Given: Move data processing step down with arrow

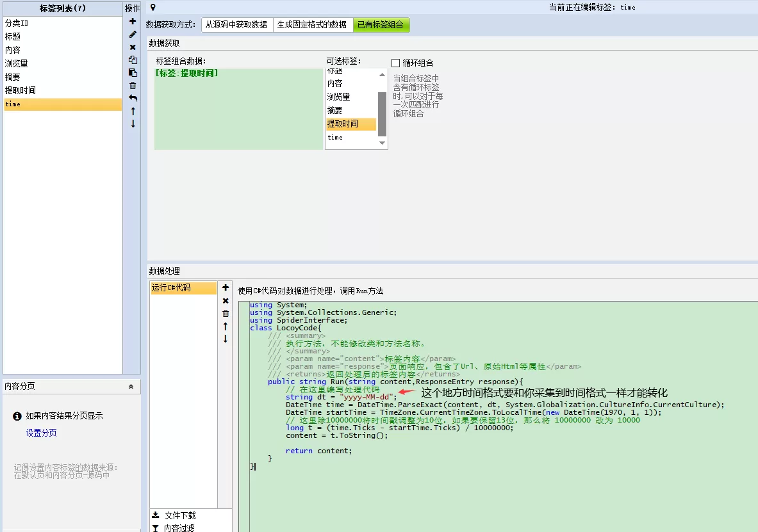Looking at the screenshot, I should [x=226, y=339].
